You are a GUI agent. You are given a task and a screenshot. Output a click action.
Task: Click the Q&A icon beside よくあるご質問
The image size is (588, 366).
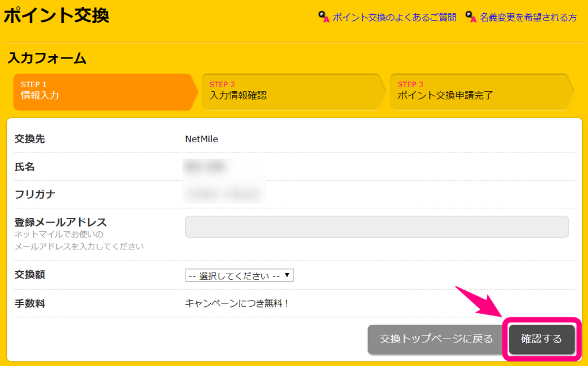[x=324, y=17]
